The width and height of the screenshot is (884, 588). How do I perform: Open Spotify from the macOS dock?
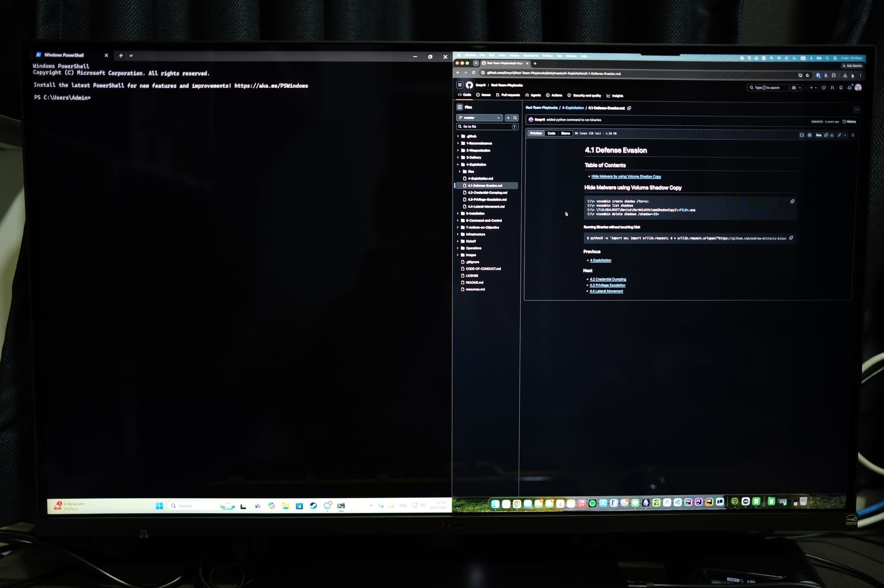pos(592,503)
